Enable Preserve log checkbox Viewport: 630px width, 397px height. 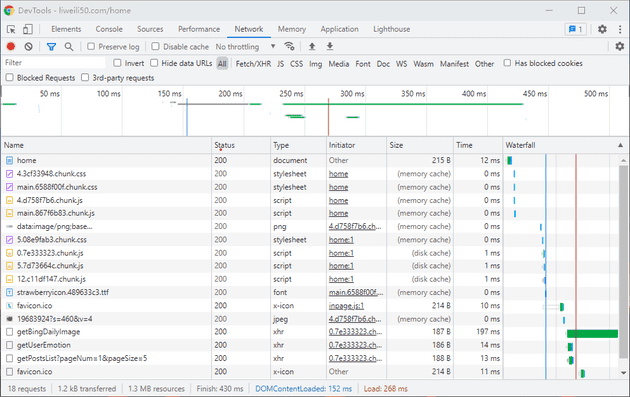point(91,47)
